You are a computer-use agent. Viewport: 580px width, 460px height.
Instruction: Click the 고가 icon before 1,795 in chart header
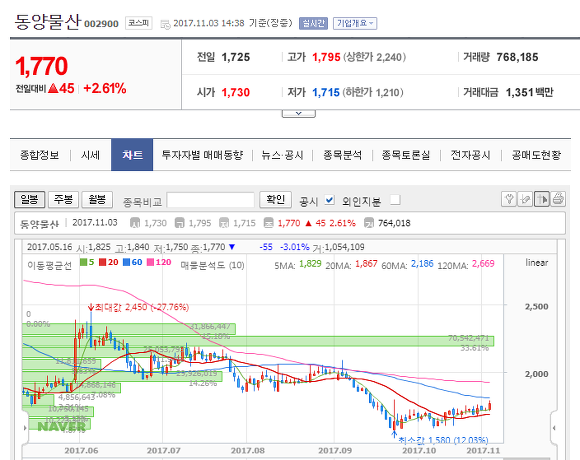179,223
